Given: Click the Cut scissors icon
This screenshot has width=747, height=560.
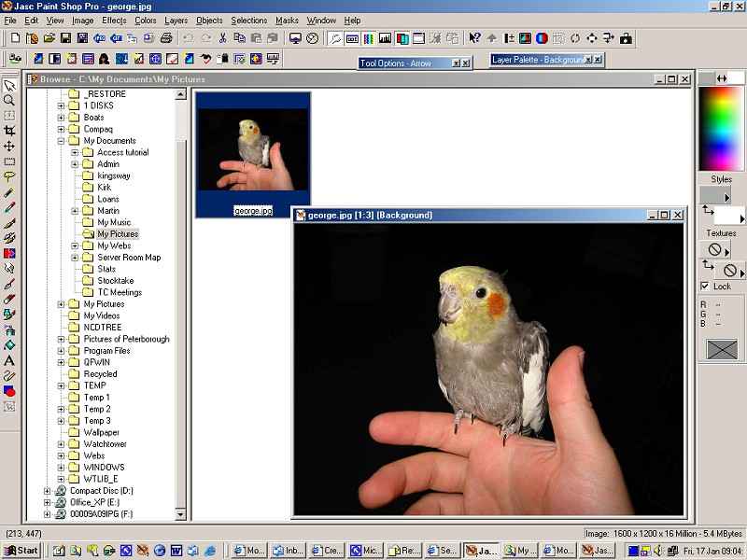Looking at the screenshot, I should [223, 38].
